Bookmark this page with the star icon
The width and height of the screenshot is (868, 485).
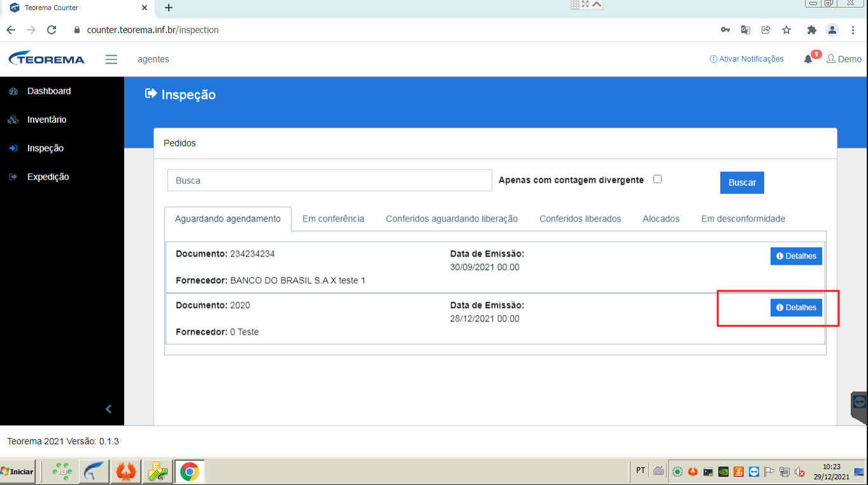[x=786, y=30]
